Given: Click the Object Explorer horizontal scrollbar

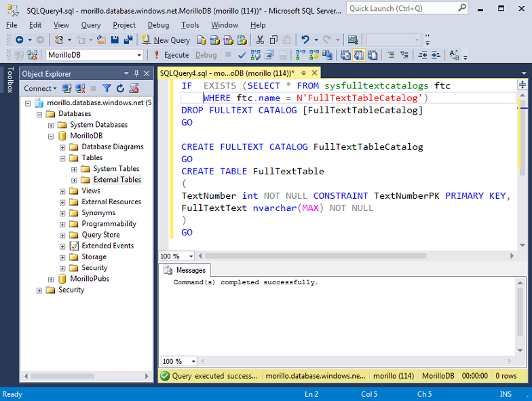Looking at the screenshot, I should click(x=62, y=376).
